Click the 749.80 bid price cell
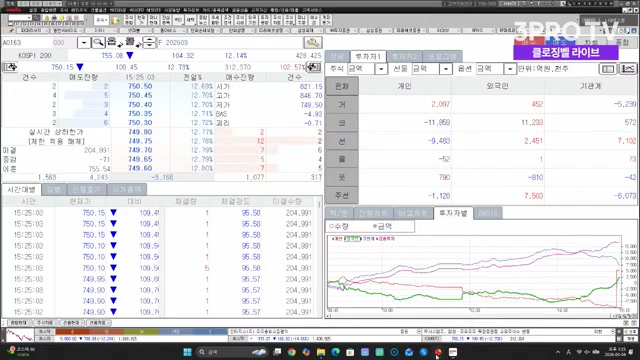 pos(140,132)
